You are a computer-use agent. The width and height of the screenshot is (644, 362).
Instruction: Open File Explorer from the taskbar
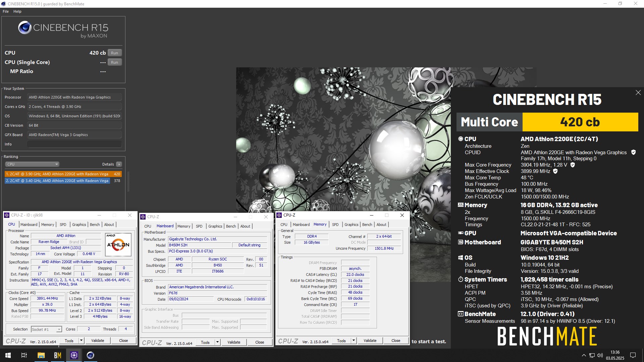(41, 355)
